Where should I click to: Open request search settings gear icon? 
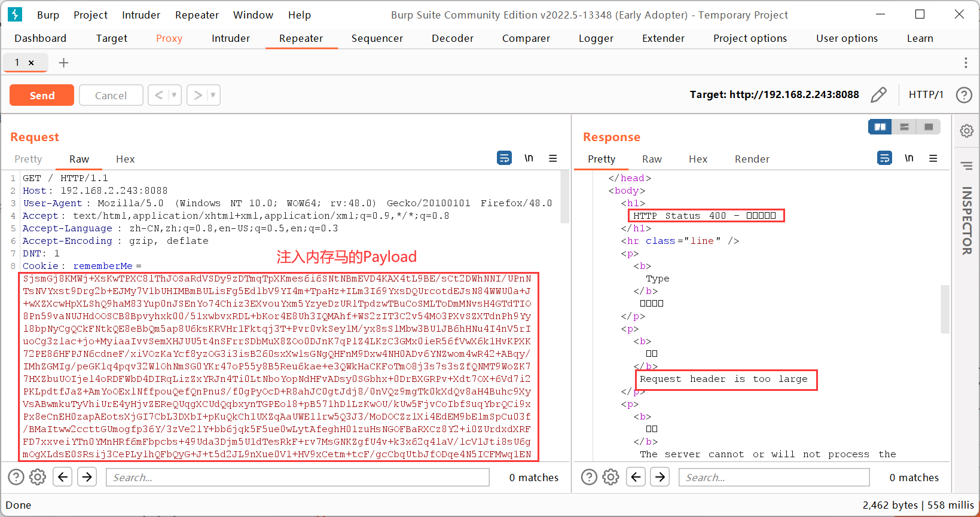pos(38,477)
